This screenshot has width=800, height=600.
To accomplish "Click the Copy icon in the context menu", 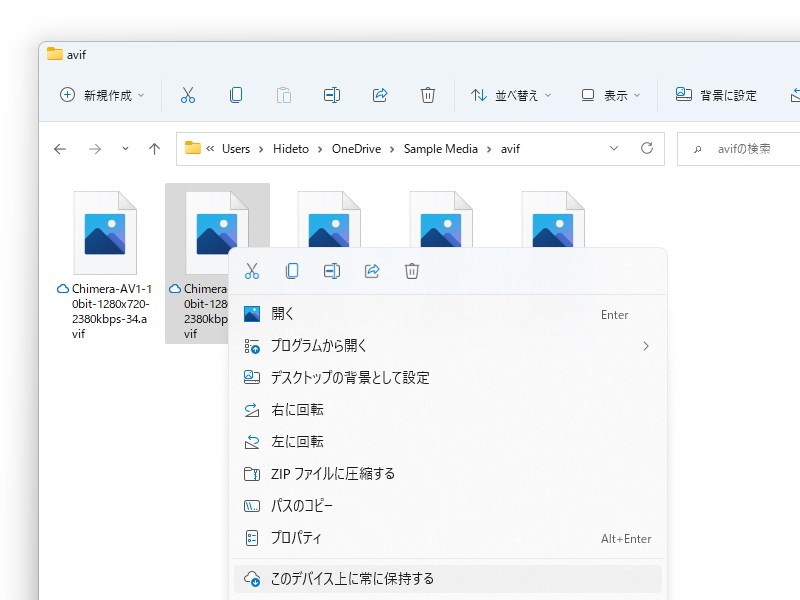I will [290, 270].
